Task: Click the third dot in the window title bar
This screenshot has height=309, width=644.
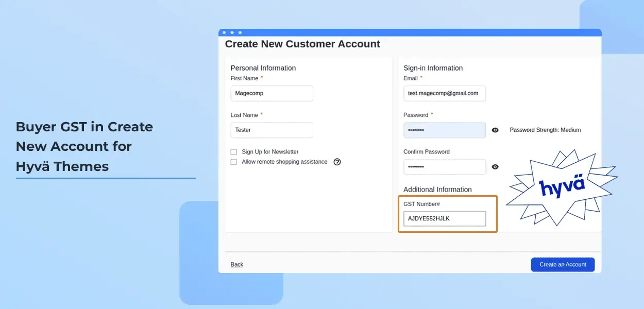Action: (x=240, y=32)
